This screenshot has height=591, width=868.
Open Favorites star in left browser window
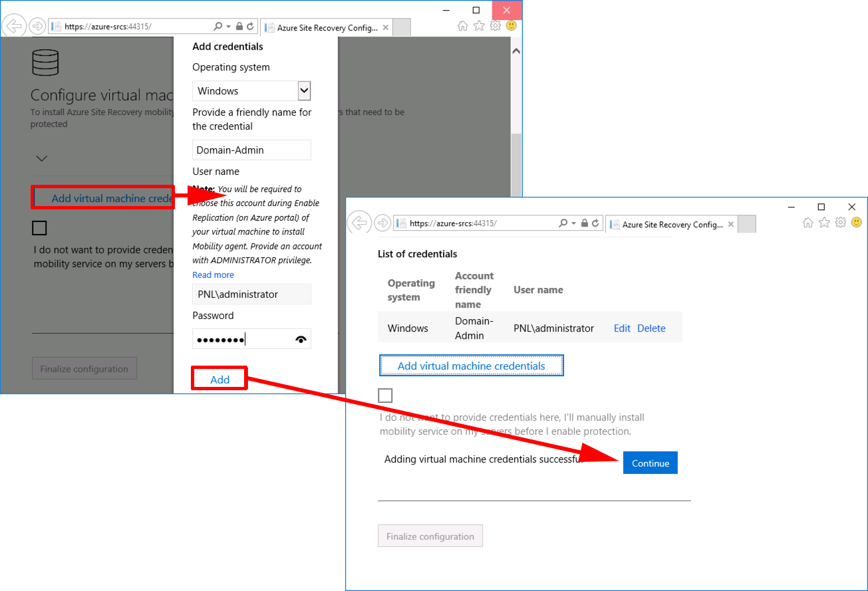coord(479,26)
